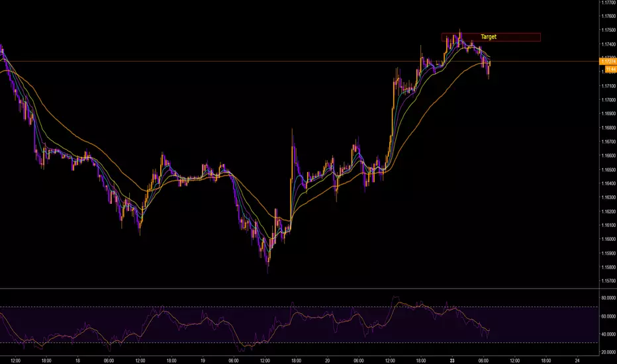Click the 11:44 candle countdown label
The image size is (617, 364).
(610, 69)
